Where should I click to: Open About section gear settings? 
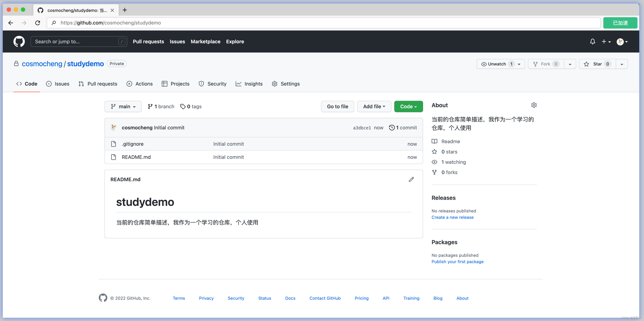[534, 105]
